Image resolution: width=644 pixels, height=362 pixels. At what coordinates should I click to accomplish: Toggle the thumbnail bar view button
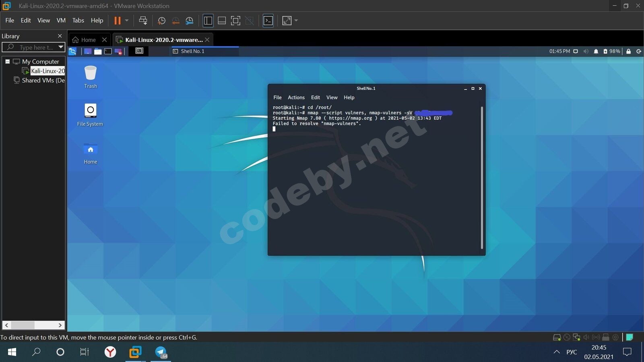222,21
